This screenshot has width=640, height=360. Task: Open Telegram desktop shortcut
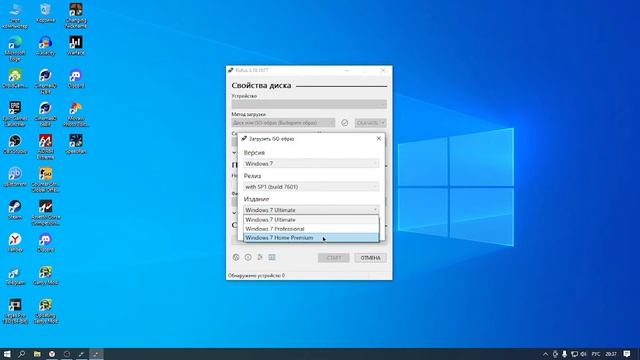(x=15, y=275)
